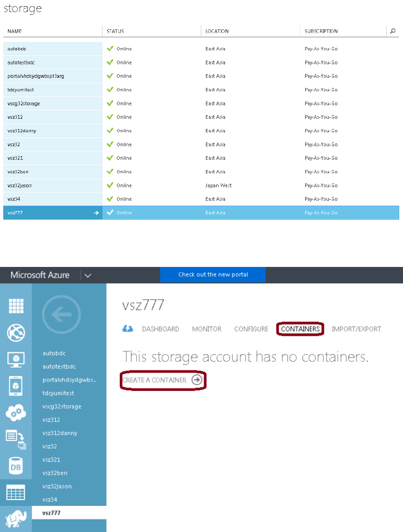403x532 pixels.
Task: Click the Online status of vsz777 row
Action: click(x=124, y=213)
